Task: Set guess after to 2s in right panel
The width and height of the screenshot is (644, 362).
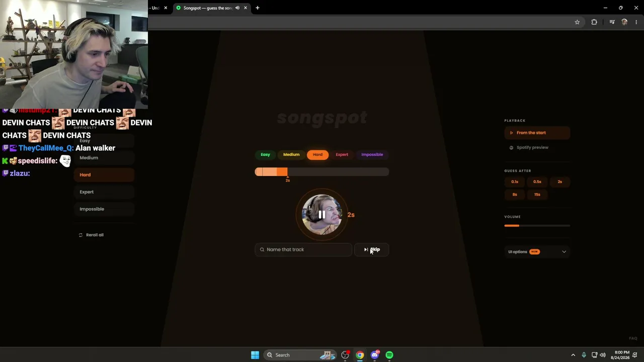Action: (x=559, y=182)
